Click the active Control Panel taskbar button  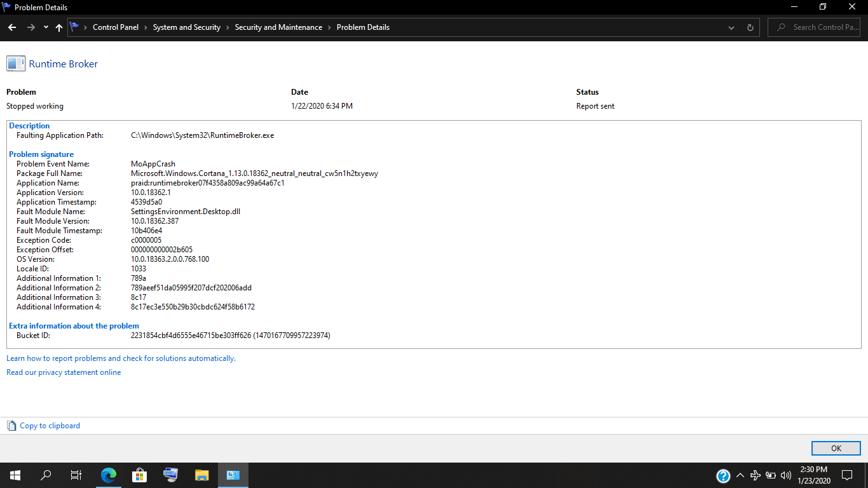click(233, 475)
